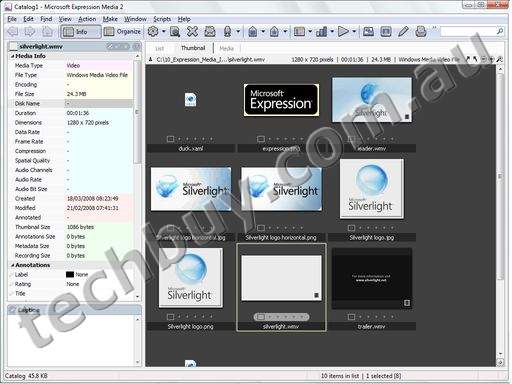This screenshot has height=384, width=512.
Task: Toggle the Organize panel button
Action: point(122,32)
